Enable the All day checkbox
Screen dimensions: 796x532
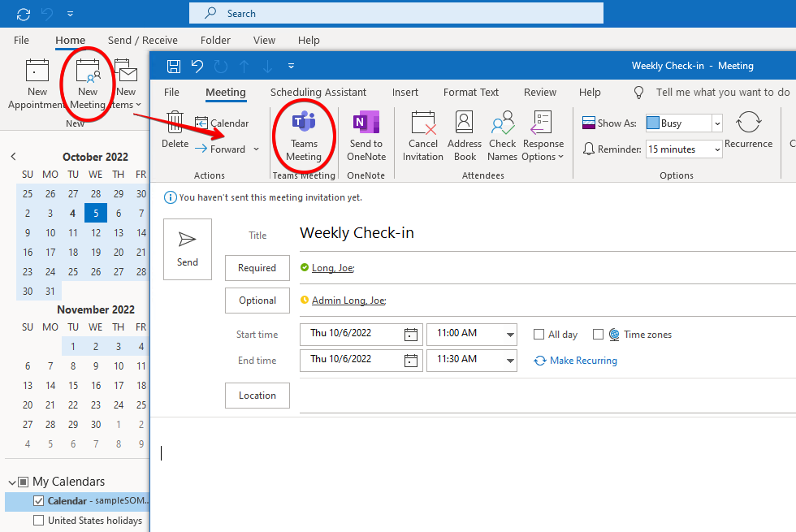[x=539, y=335]
